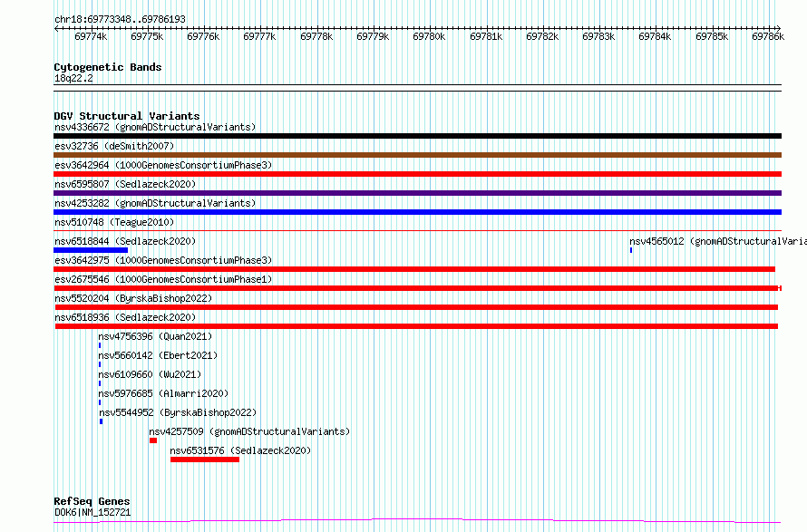
Task: Select the esv32736 brown variant bar
Action: point(417,155)
